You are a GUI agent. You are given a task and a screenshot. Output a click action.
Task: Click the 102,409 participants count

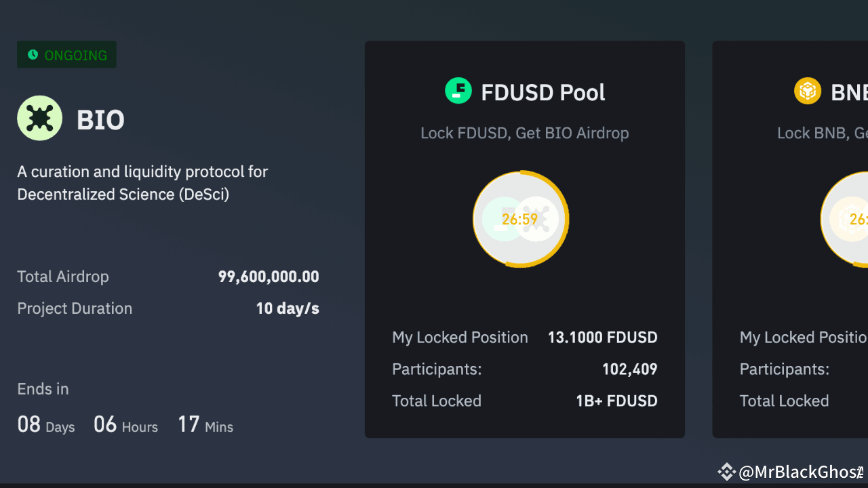pyautogui.click(x=629, y=369)
